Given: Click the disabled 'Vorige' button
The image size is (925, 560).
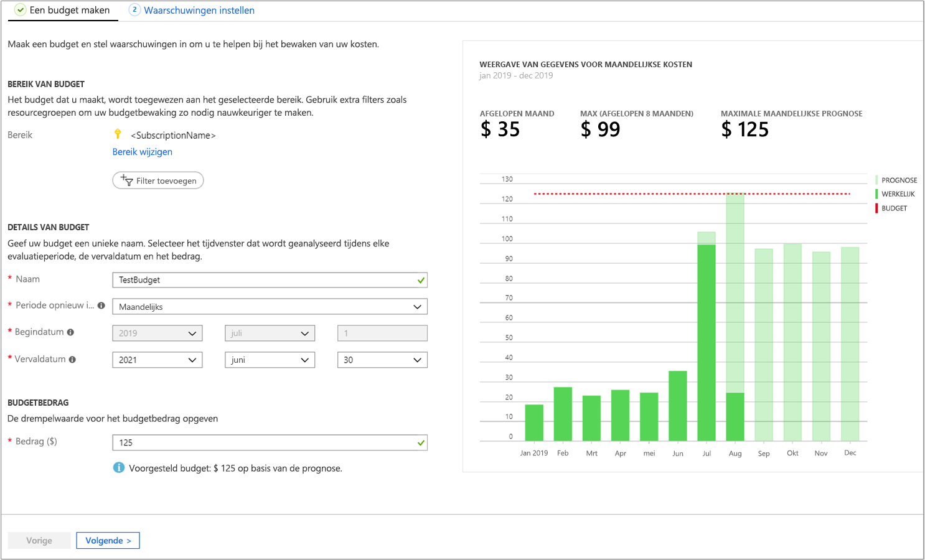Looking at the screenshot, I should click(x=39, y=541).
